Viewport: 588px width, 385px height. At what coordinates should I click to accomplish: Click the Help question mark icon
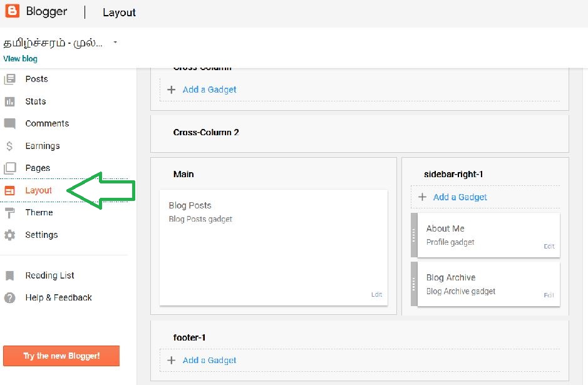[10, 297]
